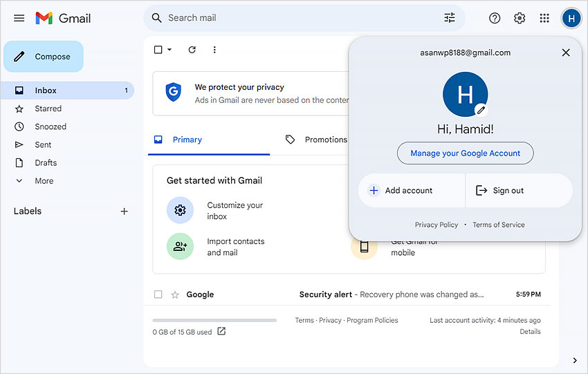Open the Support help icon
Viewport: 588px width, 374px height.
click(495, 18)
